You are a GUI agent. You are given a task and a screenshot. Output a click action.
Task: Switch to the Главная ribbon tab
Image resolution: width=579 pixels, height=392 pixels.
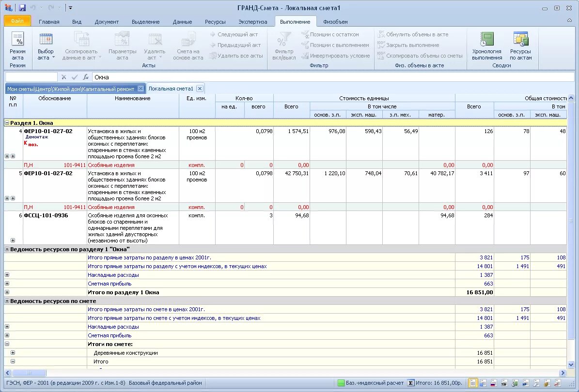click(49, 22)
